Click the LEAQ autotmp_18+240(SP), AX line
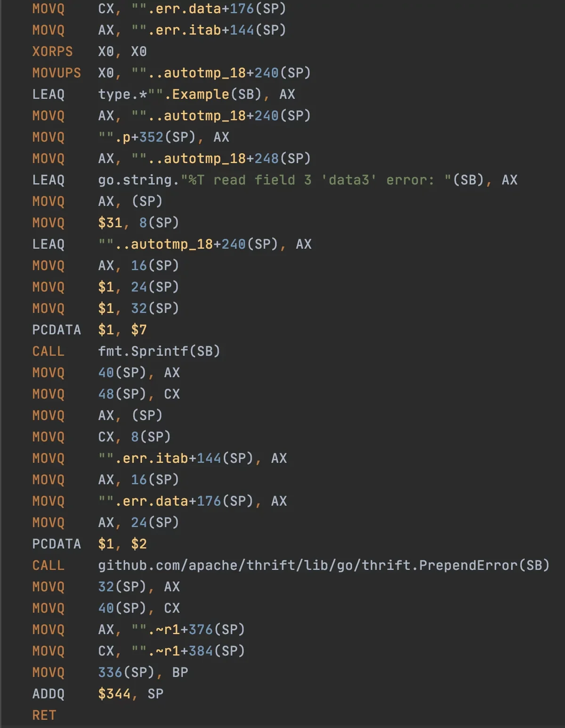The height and width of the screenshot is (728, 565). 172,244
